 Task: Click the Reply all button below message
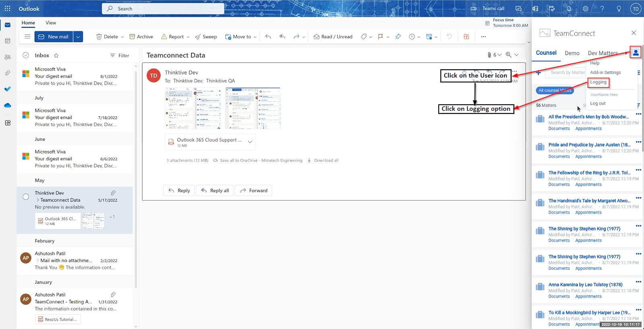(x=215, y=190)
